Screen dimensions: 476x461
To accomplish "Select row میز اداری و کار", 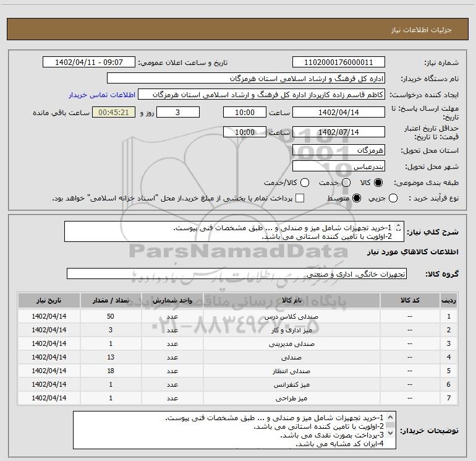I will 238,330.
